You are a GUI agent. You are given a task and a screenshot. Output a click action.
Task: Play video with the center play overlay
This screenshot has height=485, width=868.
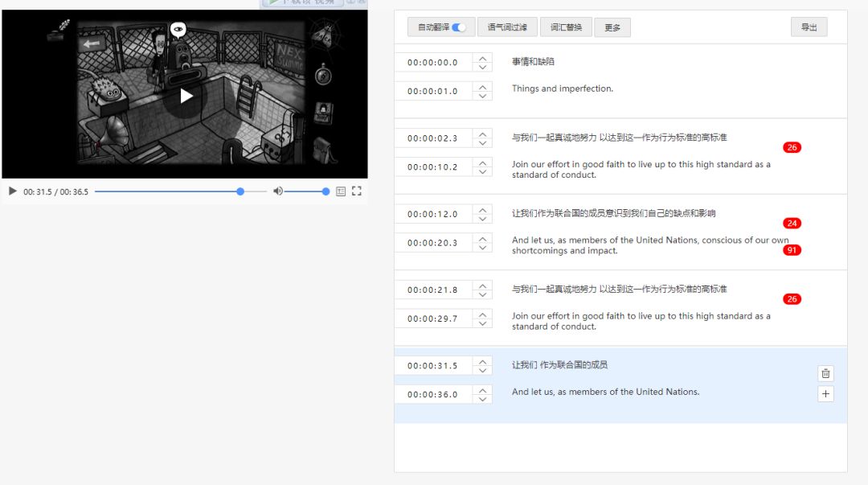(186, 96)
